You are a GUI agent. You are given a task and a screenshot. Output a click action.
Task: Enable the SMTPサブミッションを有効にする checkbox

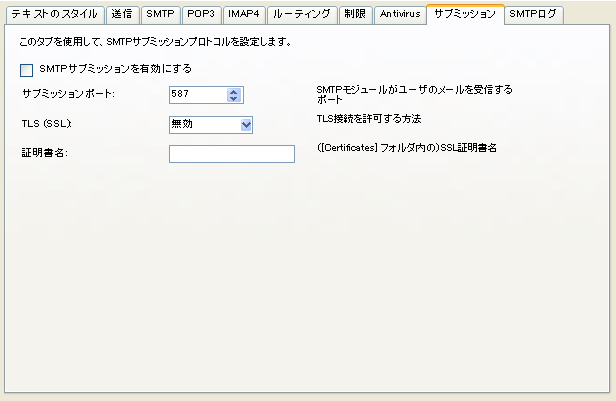coord(27,70)
